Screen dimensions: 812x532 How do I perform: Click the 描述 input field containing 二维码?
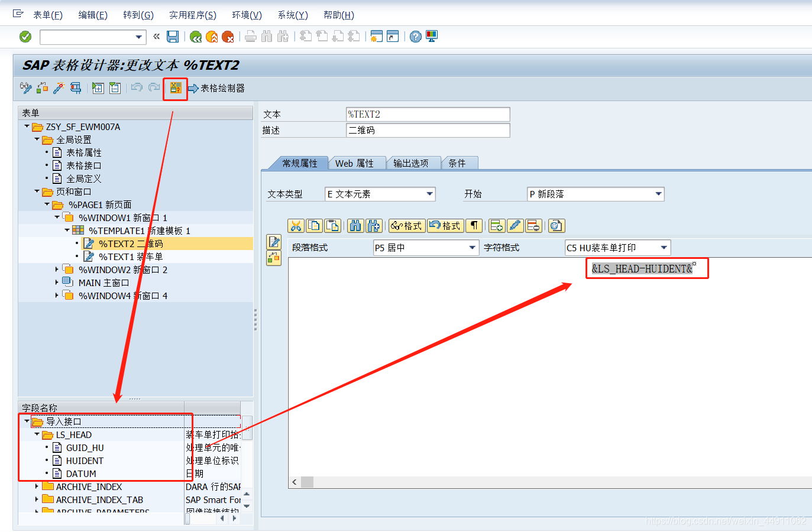tap(428, 130)
